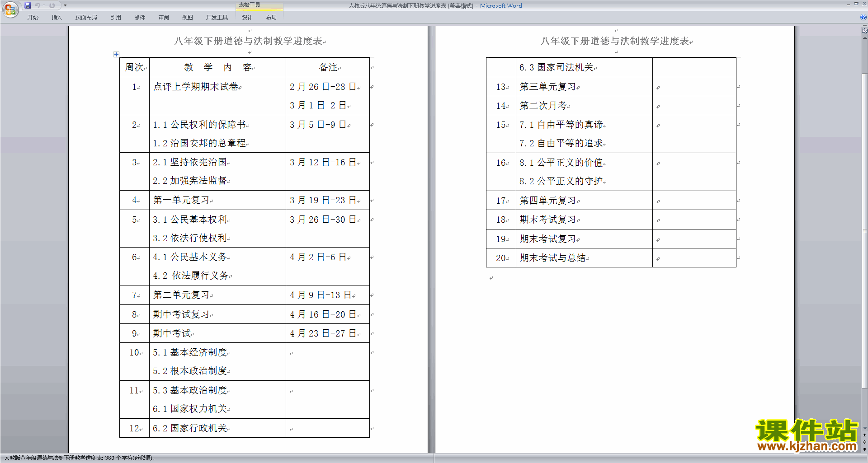868x463 pixels.
Task: Click the date 2月26日-28日
Action: 324,87
